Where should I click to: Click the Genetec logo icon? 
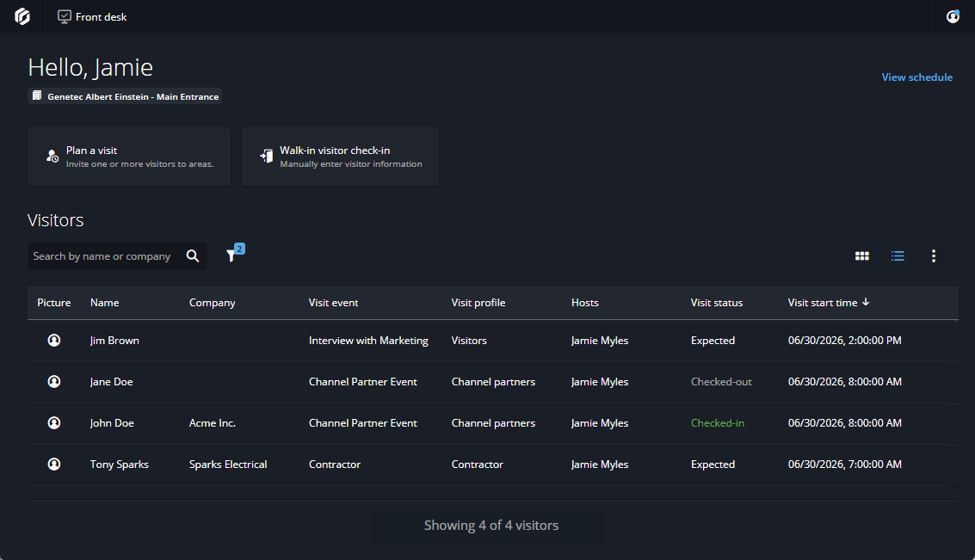tap(22, 16)
